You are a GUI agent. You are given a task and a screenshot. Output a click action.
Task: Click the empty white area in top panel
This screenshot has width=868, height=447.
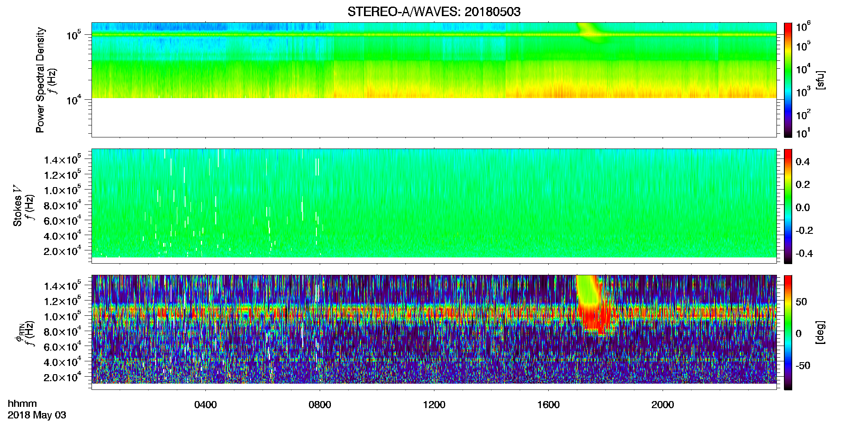coord(434,118)
